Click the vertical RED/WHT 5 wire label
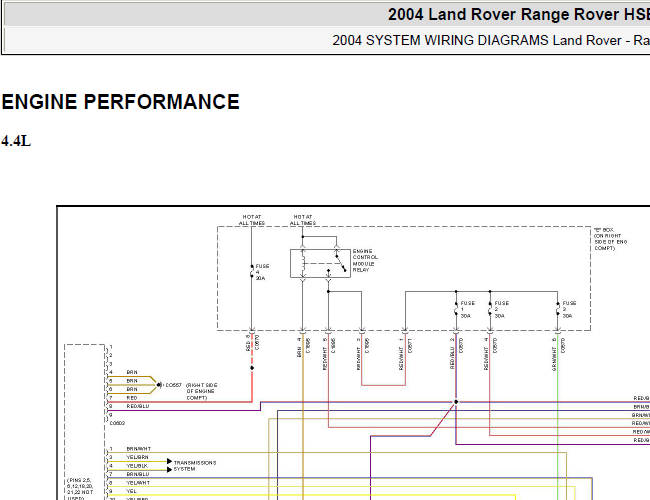The width and height of the screenshot is (650, 500). pos(325,353)
